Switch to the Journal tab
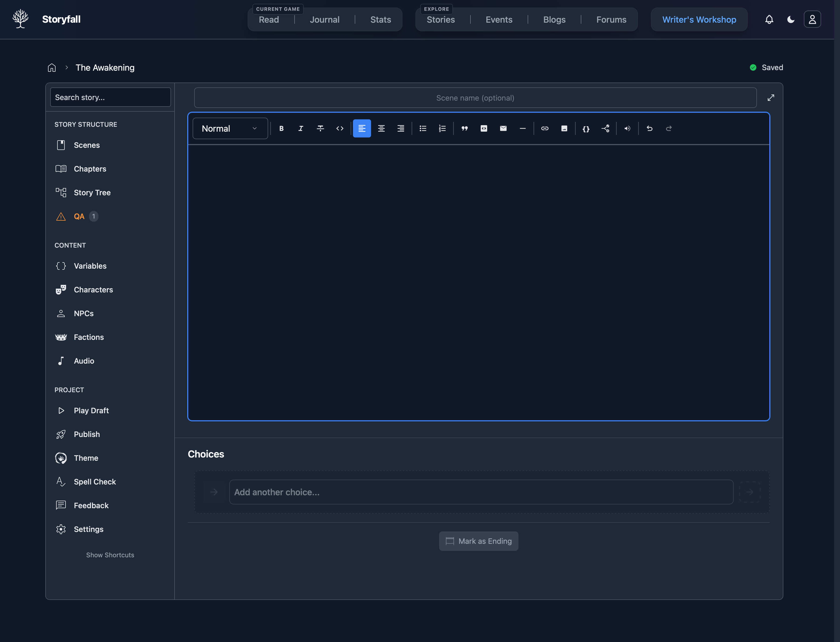The height and width of the screenshot is (642, 840). point(325,19)
